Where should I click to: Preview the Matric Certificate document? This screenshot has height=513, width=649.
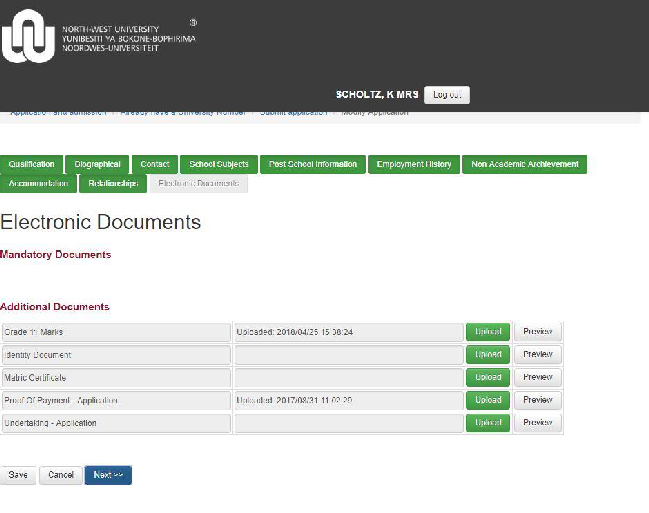[x=538, y=377]
